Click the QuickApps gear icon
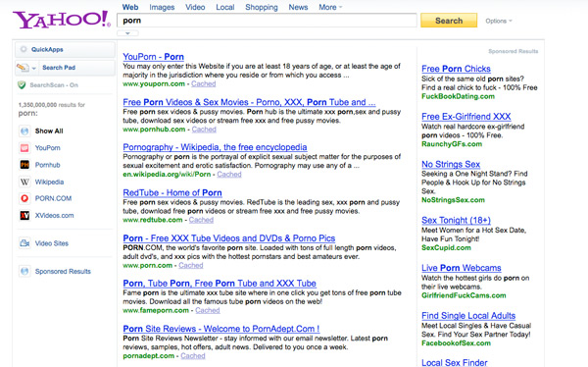The width and height of the screenshot is (588, 367). point(24,49)
